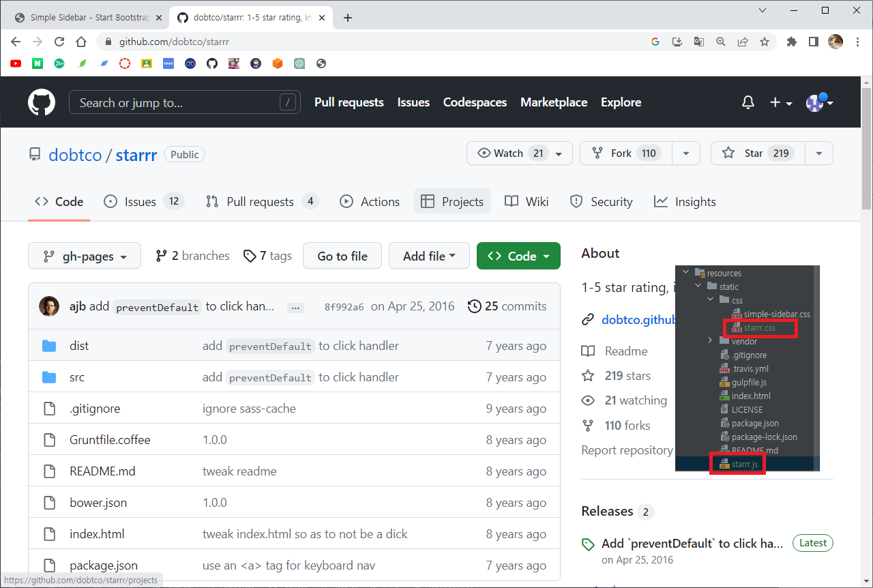Open the 2 branches link
The width and height of the screenshot is (873, 588).
(192, 256)
